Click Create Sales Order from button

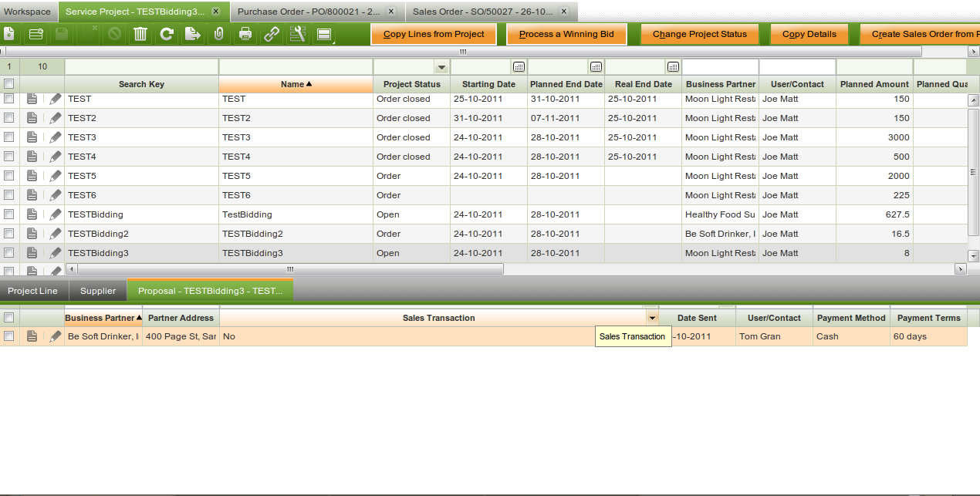920,34
